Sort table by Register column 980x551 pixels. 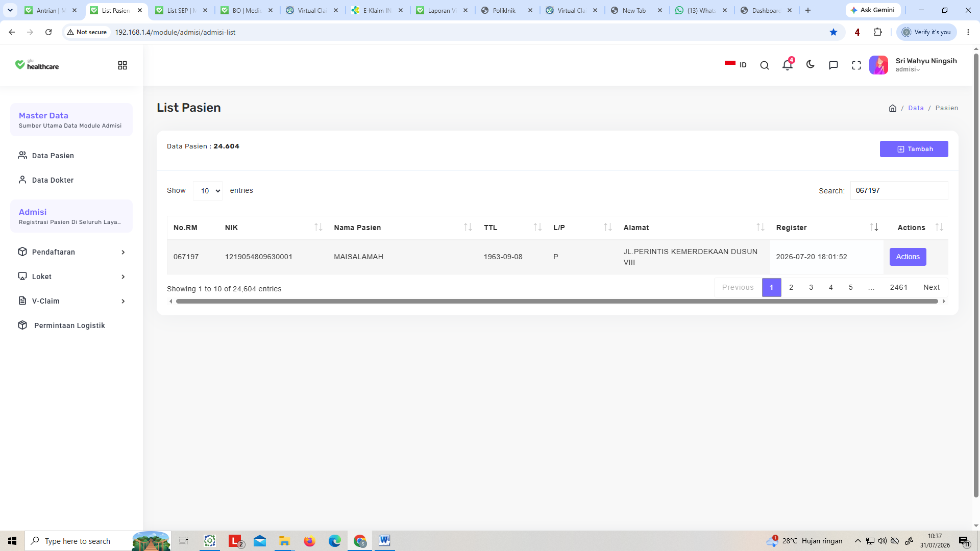[x=826, y=228]
